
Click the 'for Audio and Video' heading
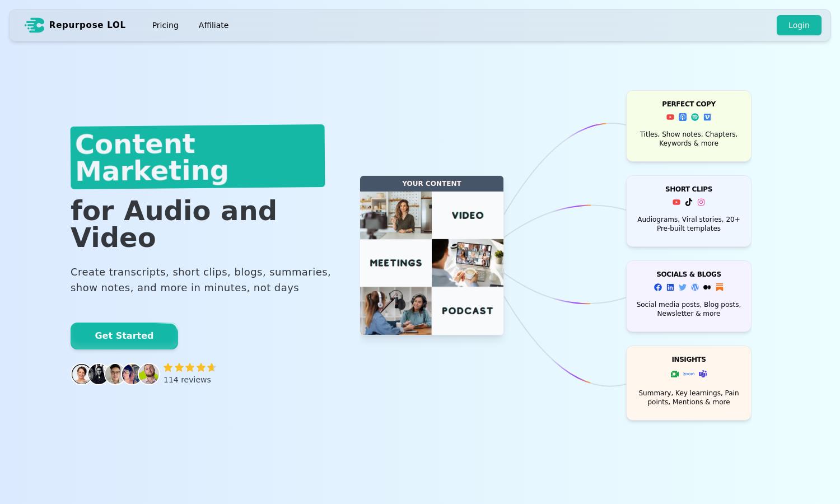[174, 224]
